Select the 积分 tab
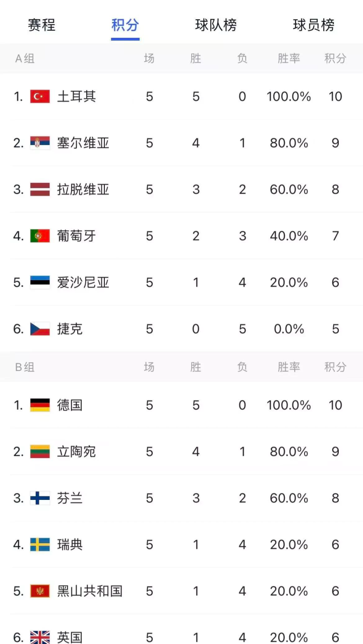This screenshot has height=644, width=363. point(125,25)
